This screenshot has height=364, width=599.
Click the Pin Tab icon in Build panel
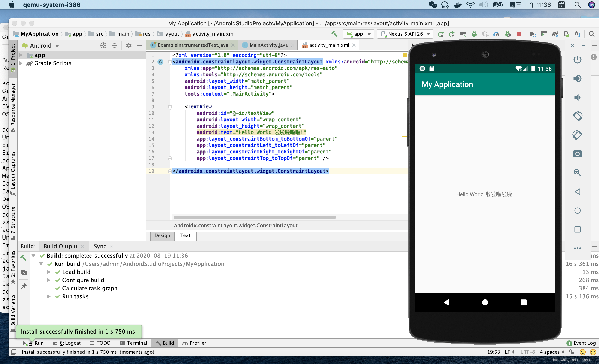[x=24, y=286]
